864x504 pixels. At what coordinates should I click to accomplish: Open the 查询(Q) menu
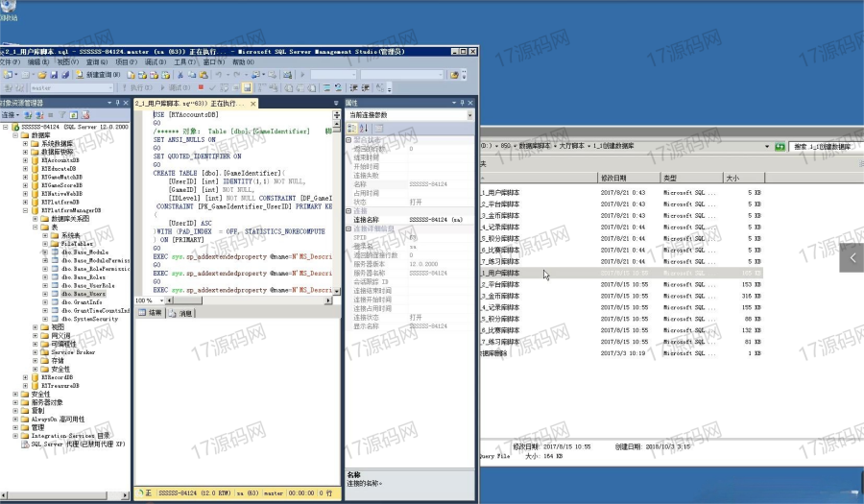(96, 62)
